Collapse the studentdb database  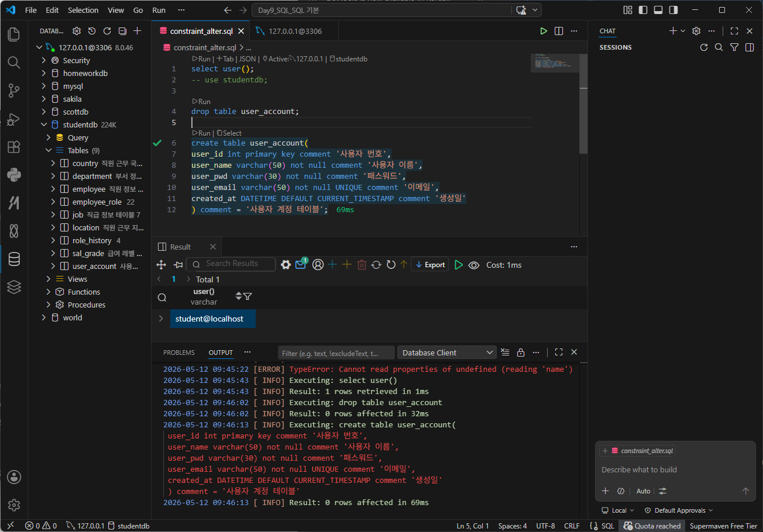pos(44,125)
